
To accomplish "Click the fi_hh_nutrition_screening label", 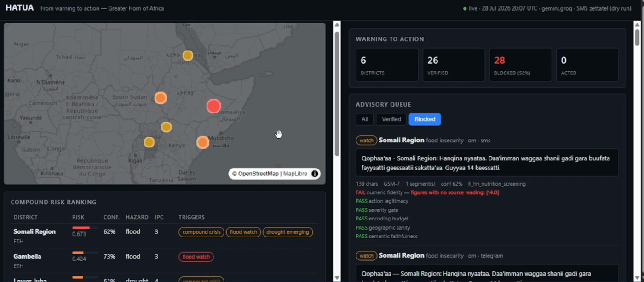I will 497,184.
